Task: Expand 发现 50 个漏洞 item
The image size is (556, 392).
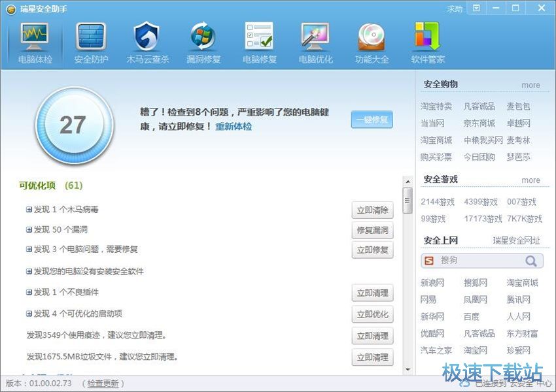Action: pyautogui.click(x=29, y=229)
